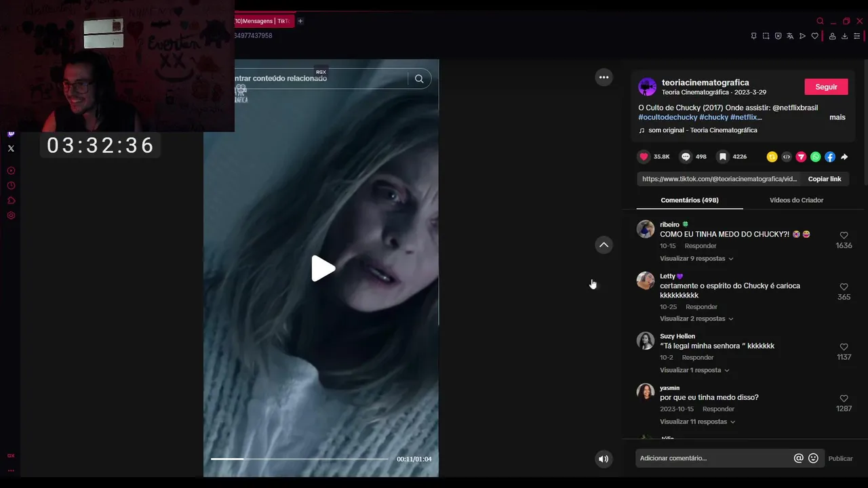This screenshot has height=488, width=868.
Task: Click Responder under yasmin's comment
Action: click(x=718, y=409)
